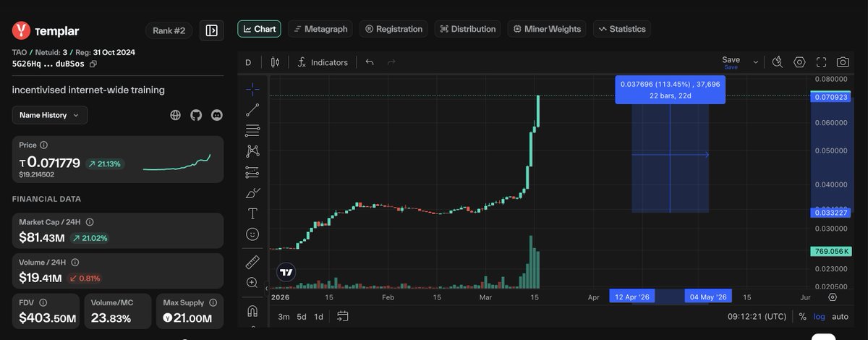Screen dimensions: 868x340
Task: Click the 0.070923 current price label
Action: (x=831, y=95)
